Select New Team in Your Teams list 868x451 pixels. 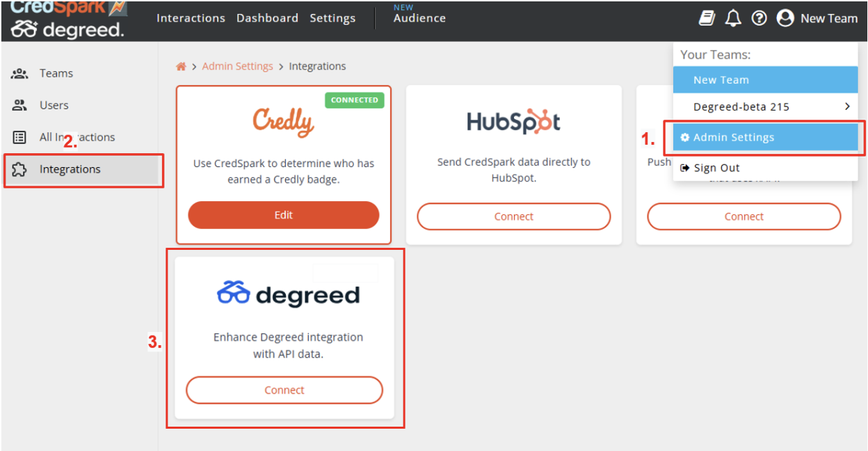(765, 80)
